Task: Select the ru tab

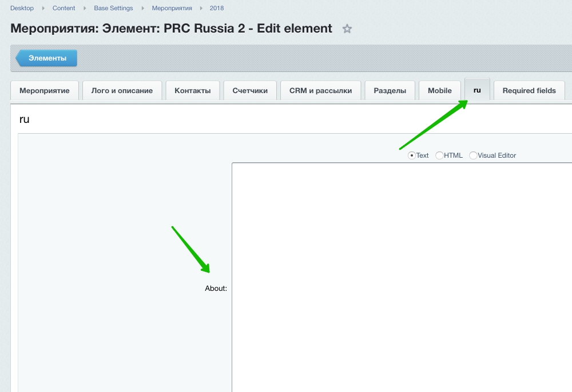Action: pos(477,90)
